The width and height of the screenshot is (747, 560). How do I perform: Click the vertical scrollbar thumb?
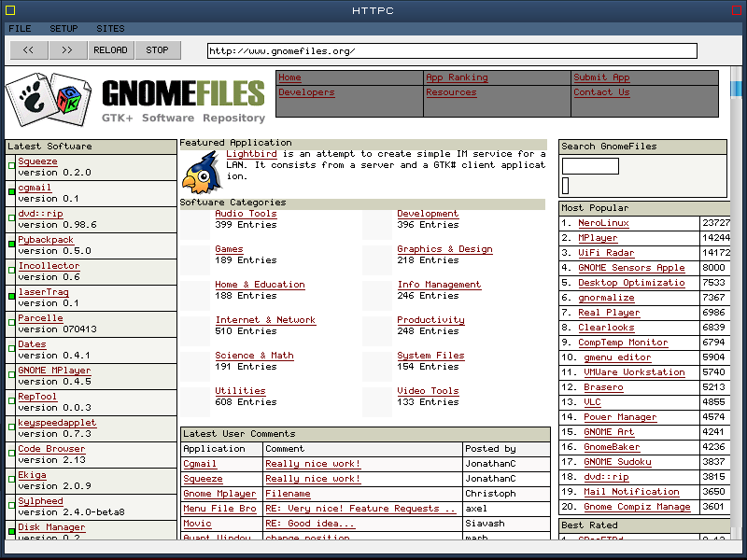tap(736, 90)
